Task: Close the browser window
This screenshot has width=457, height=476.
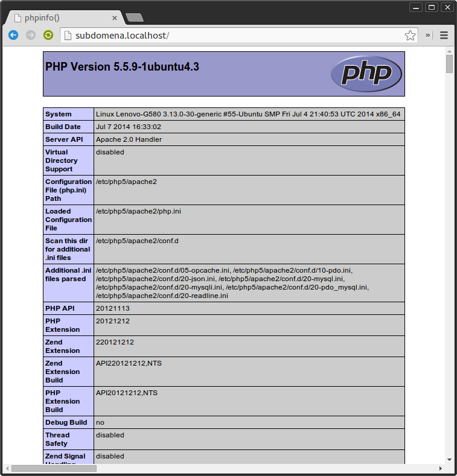Action: [x=447, y=7]
